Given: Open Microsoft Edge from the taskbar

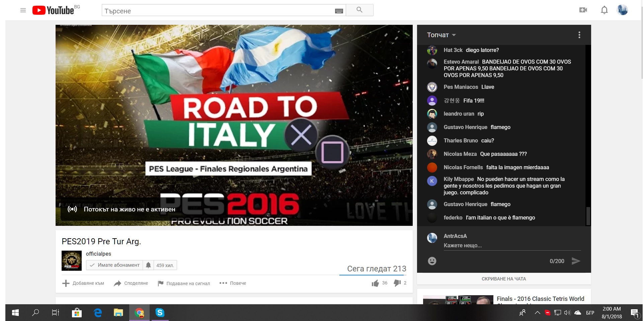Looking at the screenshot, I should (x=98, y=313).
